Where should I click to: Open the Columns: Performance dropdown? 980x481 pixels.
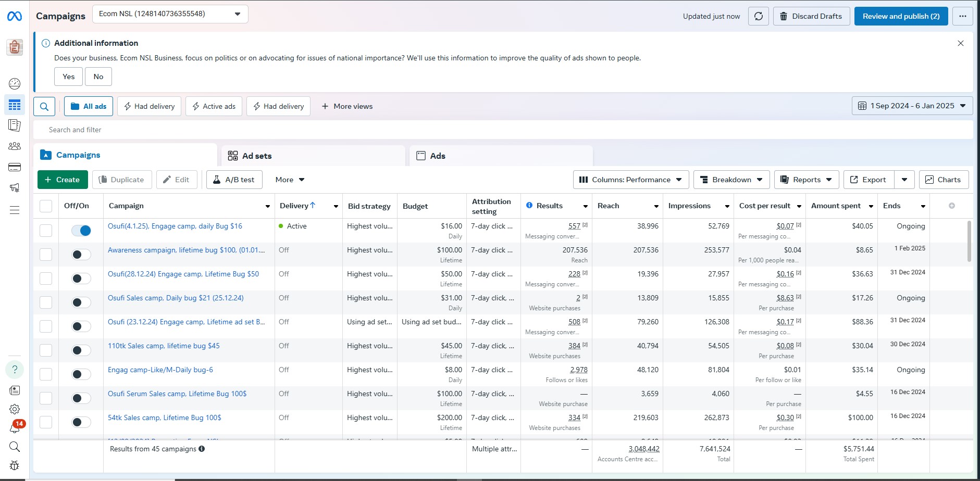[631, 180]
